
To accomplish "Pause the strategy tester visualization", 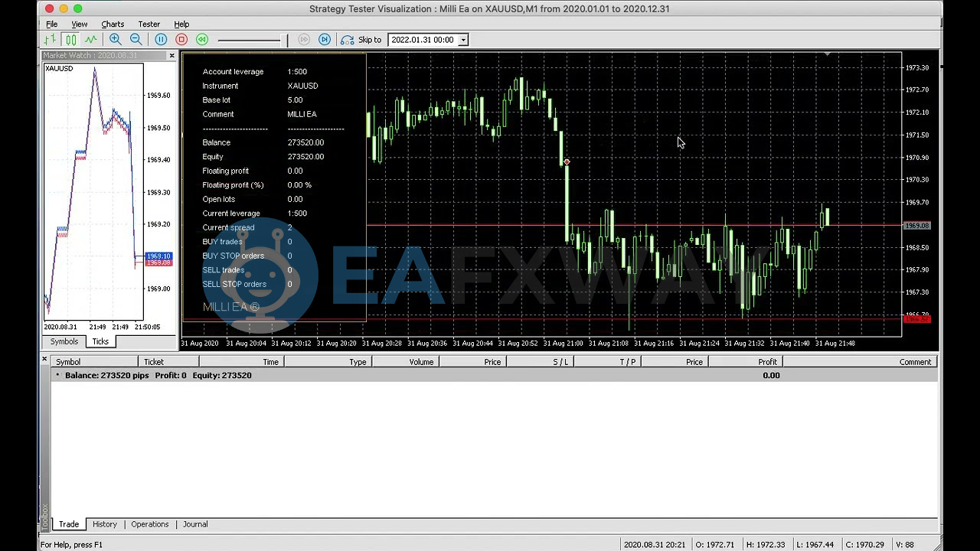I will [x=161, y=40].
